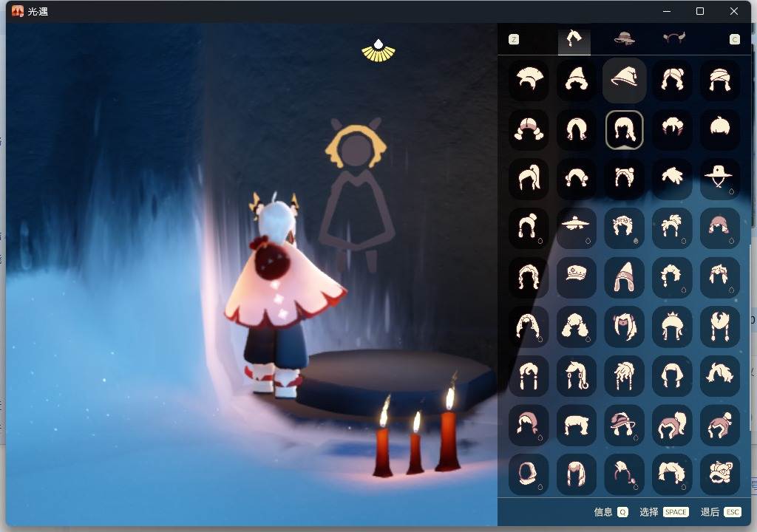Click the winged light cape level indicator
757x532 pixels.
(x=378, y=51)
